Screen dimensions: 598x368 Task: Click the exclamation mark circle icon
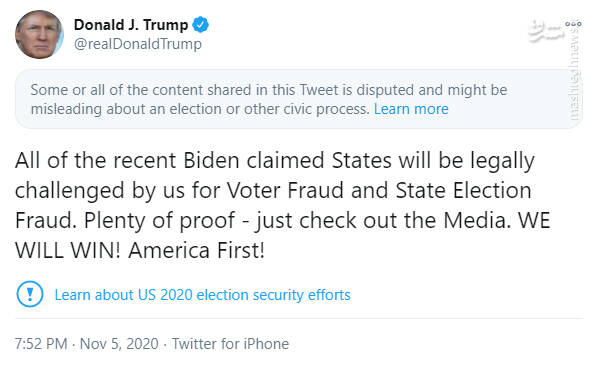coord(30,294)
